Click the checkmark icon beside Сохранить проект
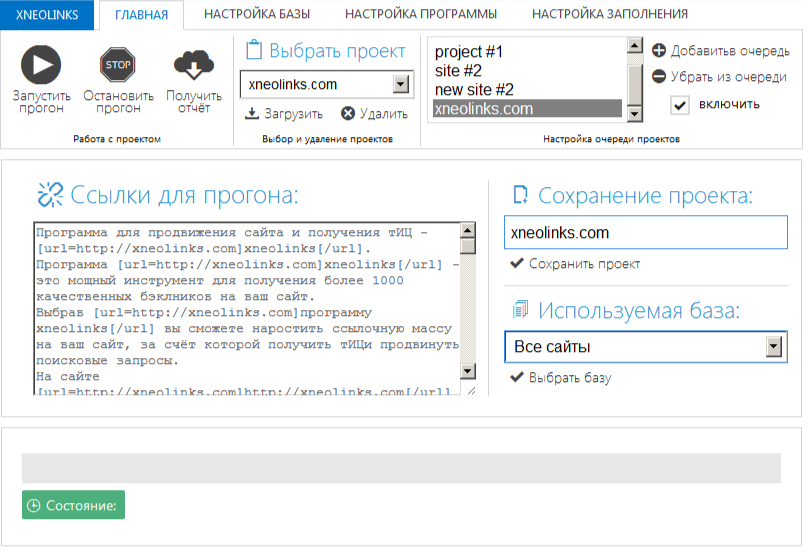809x554 pixels. (x=517, y=263)
